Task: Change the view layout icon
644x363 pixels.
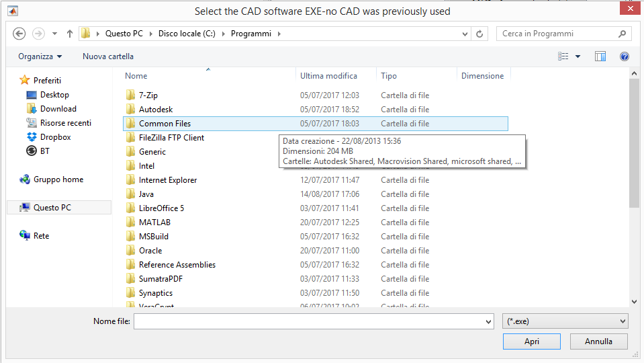Action: 563,56
